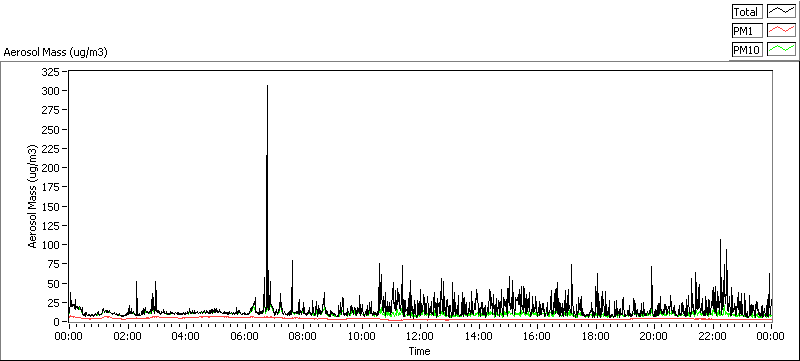The image size is (800, 361).
Task: Click the 04:00 time axis label
Action: (x=186, y=336)
